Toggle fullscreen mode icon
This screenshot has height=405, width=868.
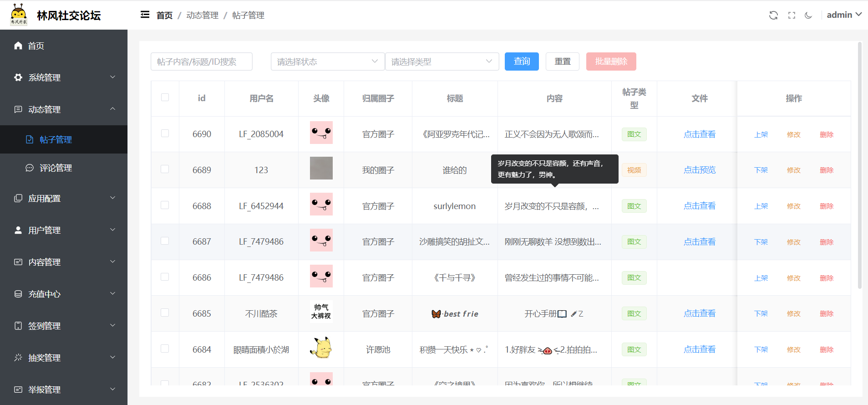[792, 15]
